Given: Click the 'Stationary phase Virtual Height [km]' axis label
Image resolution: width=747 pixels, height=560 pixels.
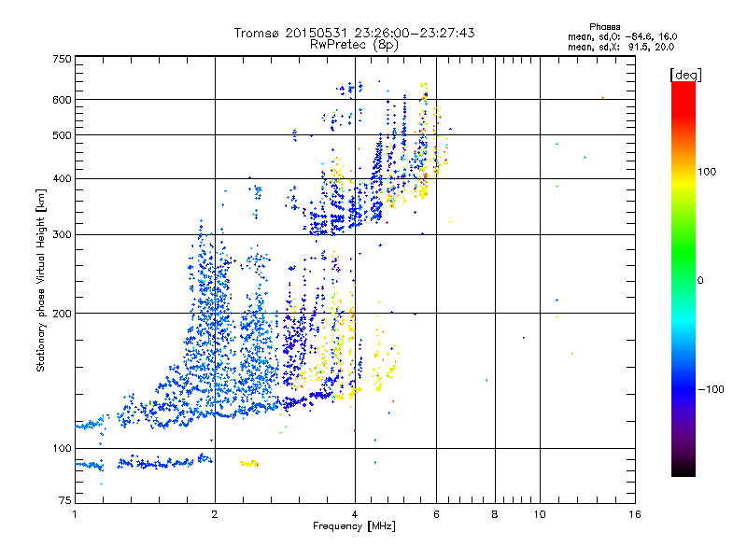Looking at the screenshot, I should pos(41,280).
